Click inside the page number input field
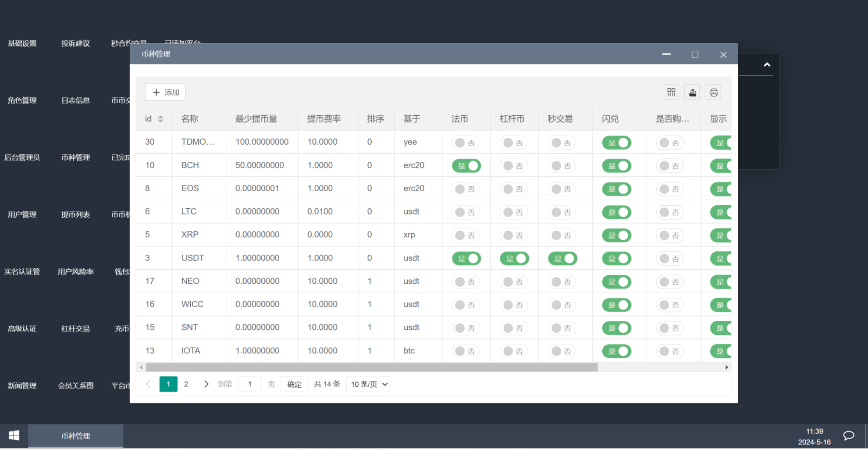This screenshot has height=449, width=868. tap(249, 384)
